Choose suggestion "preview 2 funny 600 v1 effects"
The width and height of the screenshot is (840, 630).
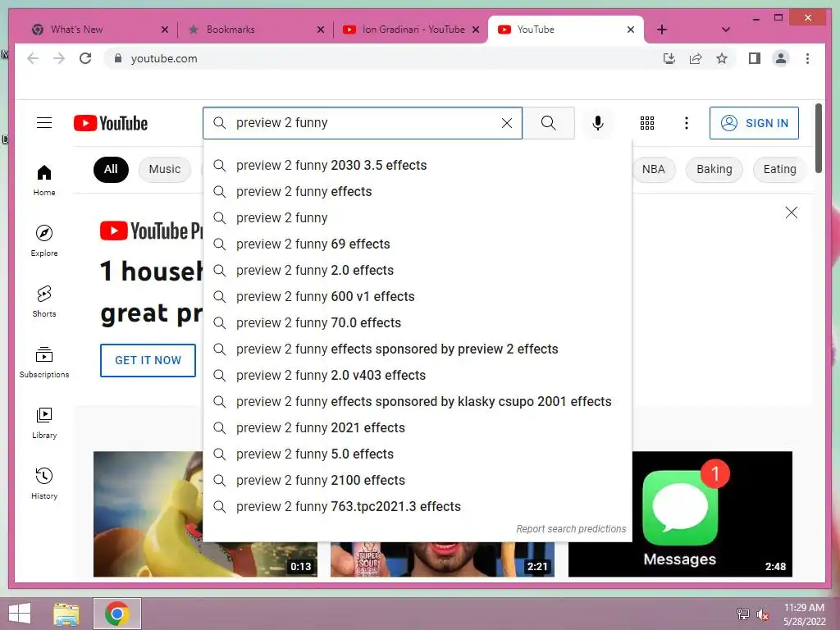click(x=418, y=297)
